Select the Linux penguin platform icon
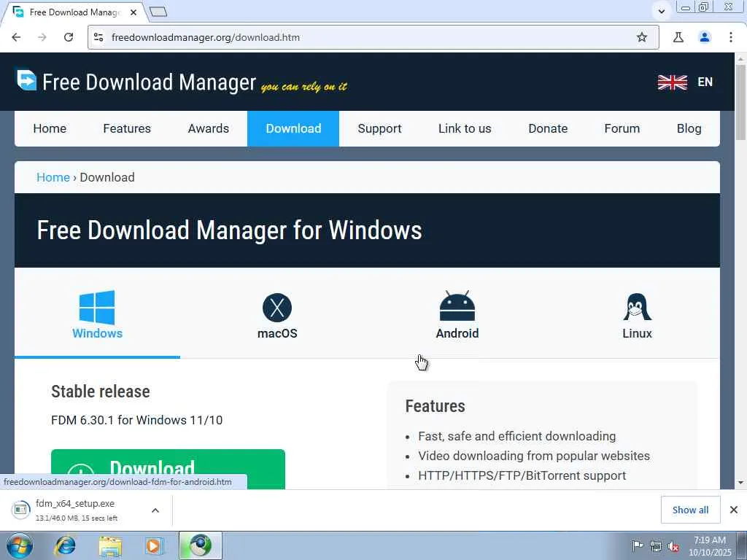Screen dimensions: 747x560 coord(637,307)
